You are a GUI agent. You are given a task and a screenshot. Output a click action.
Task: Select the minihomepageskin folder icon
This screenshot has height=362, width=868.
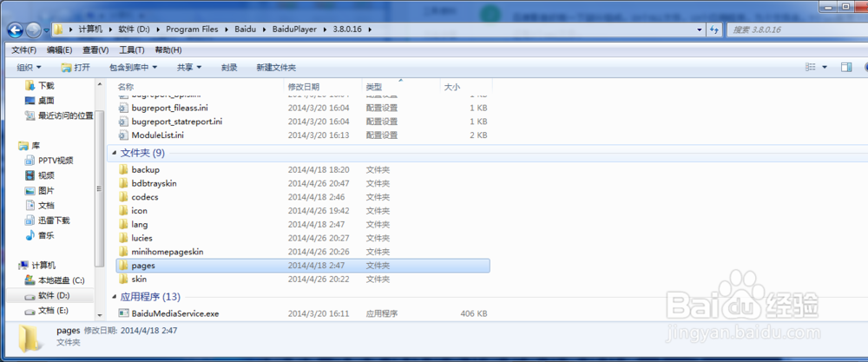point(123,252)
